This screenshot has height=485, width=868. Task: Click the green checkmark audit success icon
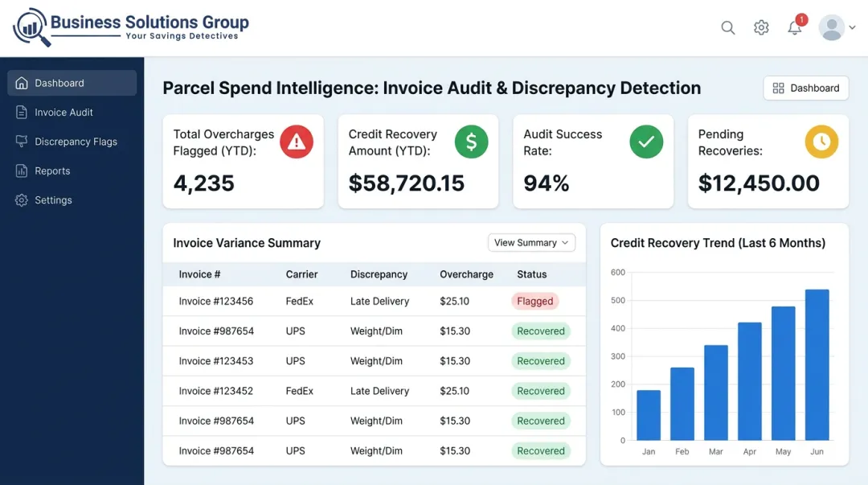tap(646, 142)
